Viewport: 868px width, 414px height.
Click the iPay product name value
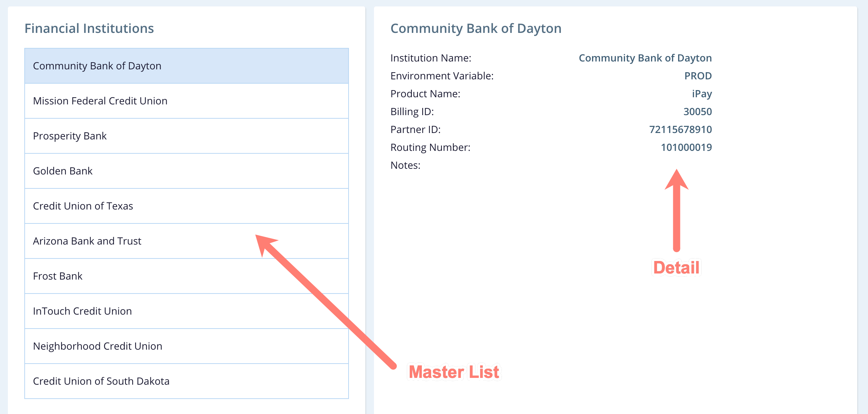coord(702,94)
